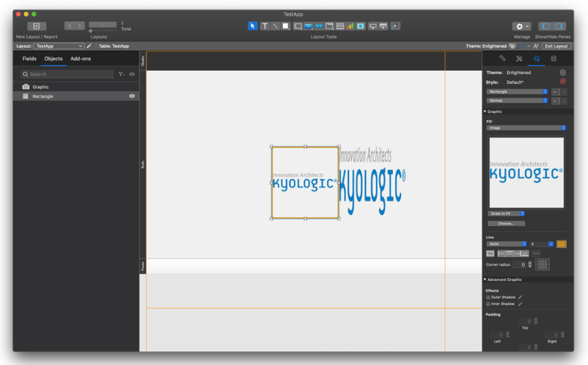Select the Format Painter tool

[395, 26]
